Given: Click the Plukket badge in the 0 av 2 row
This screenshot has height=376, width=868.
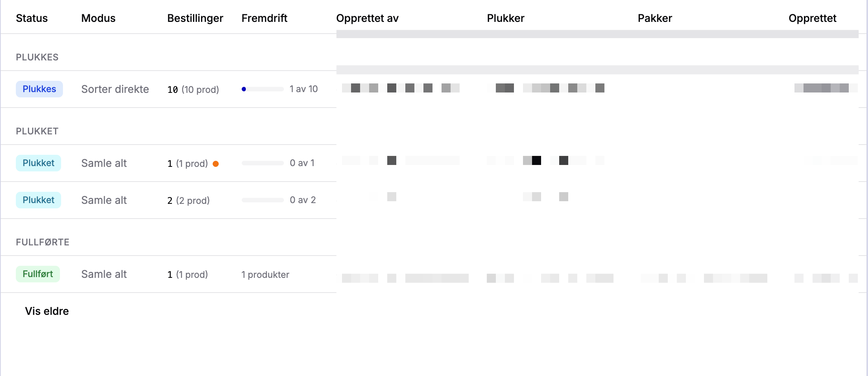Looking at the screenshot, I should point(38,200).
